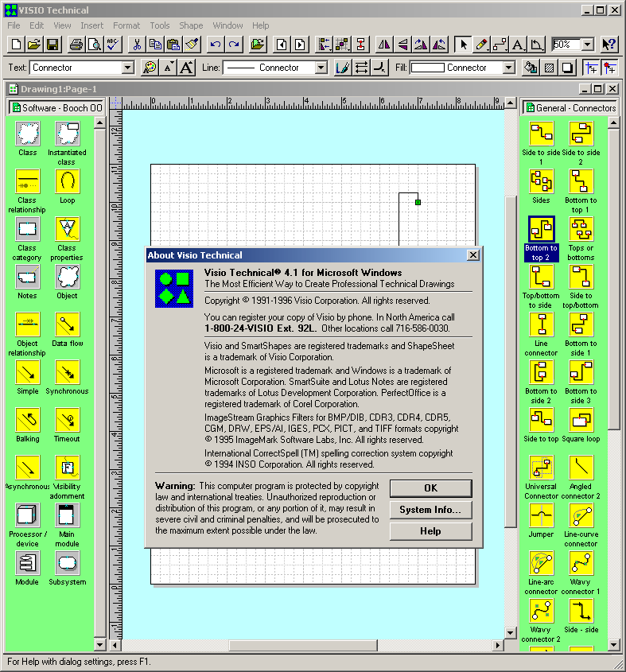Open the Fill style dropdown
The width and height of the screenshot is (626, 672).
pyautogui.click(x=508, y=68)
